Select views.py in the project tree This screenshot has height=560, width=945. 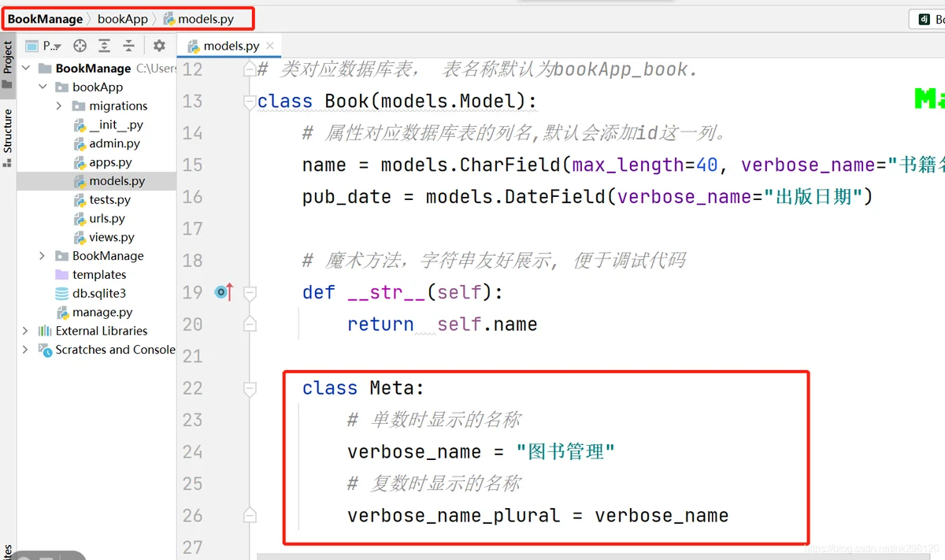(x=97, y=237)
